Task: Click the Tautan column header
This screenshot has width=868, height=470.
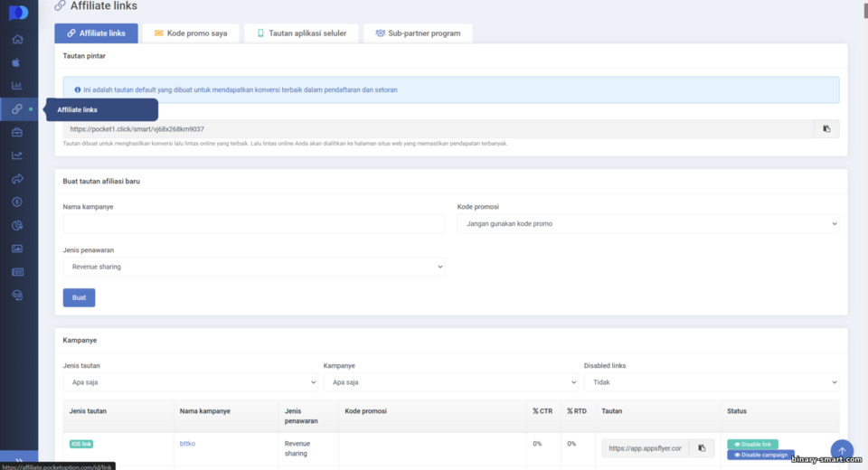Action: click(x=612, y=411)
